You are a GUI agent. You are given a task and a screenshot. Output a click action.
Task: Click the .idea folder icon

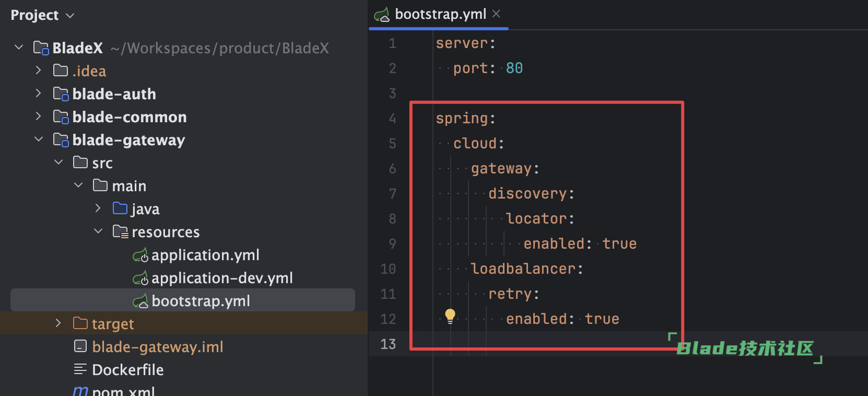click(x=61, y=71)
